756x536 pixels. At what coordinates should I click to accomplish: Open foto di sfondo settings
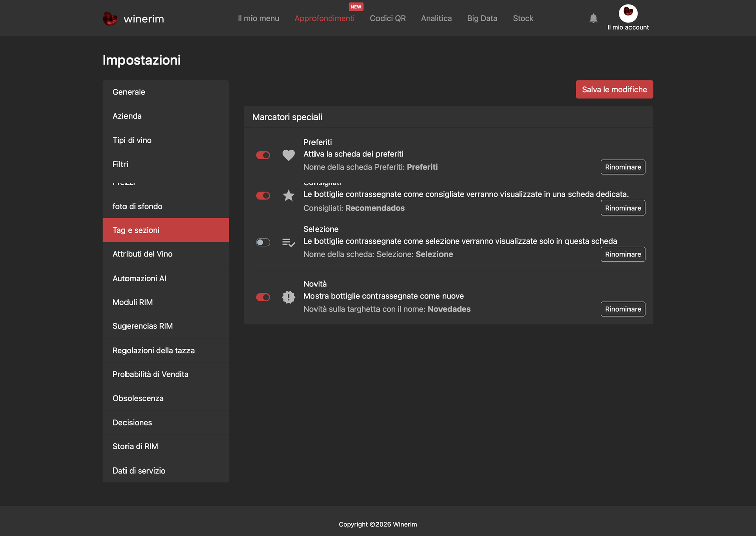pyautogui.click(x=166, y=206)
